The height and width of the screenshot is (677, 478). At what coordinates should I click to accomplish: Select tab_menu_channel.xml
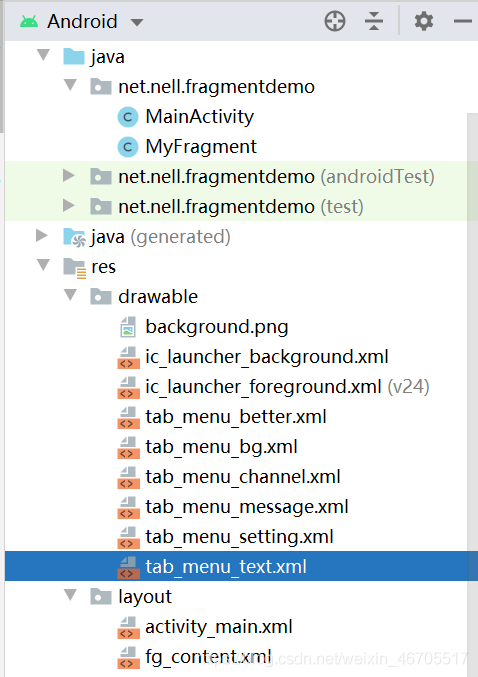243,477
